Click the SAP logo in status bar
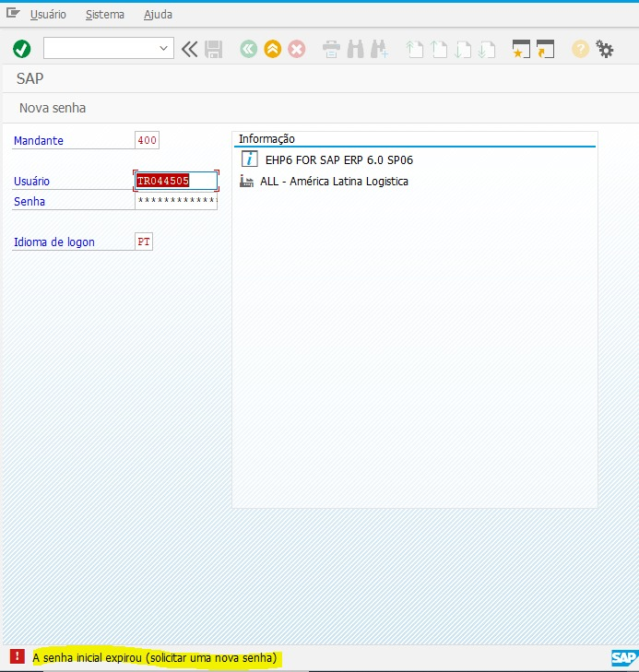Image resolution: width=639 pixels, height=672 pixels. 624,657
